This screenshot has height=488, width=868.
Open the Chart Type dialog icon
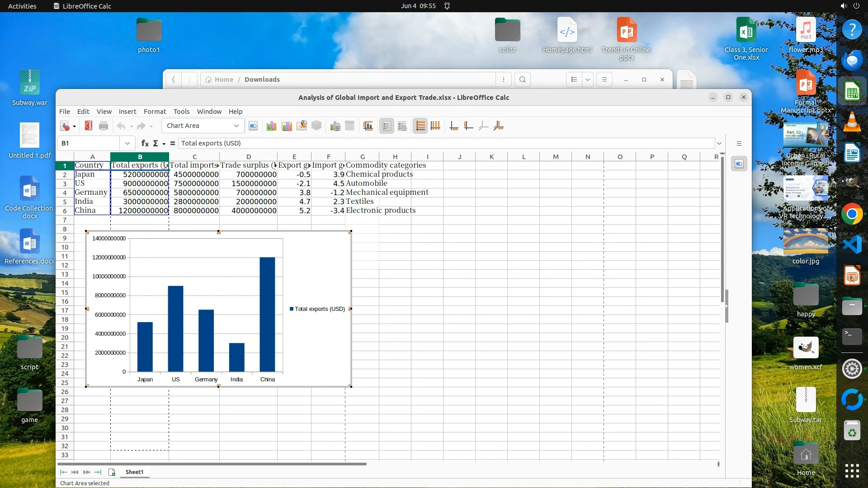click(271, 126)
